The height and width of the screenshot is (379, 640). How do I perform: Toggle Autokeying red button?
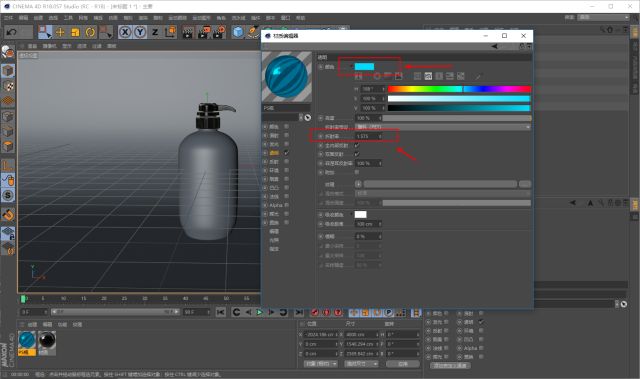(x=326, y=312)
